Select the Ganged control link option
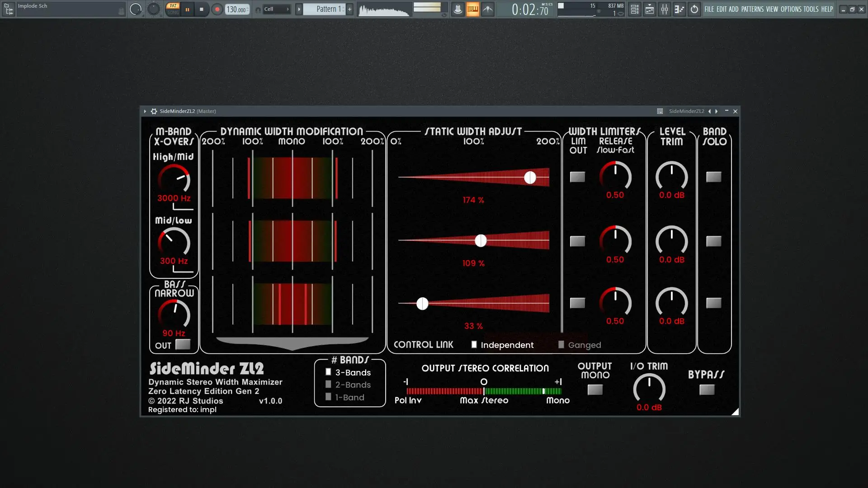This screenshot has width=868, height=488. [561, 345]
